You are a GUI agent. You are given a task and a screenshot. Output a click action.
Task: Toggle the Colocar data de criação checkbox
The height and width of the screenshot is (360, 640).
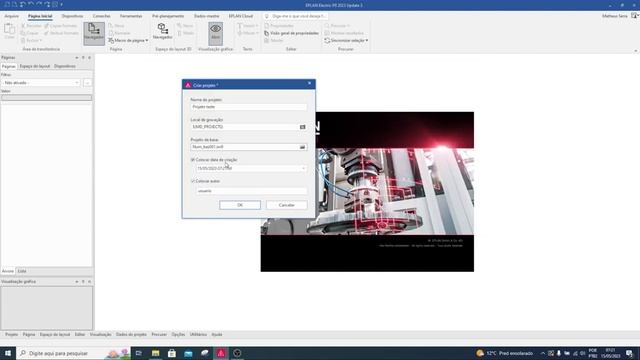point(193,160)
